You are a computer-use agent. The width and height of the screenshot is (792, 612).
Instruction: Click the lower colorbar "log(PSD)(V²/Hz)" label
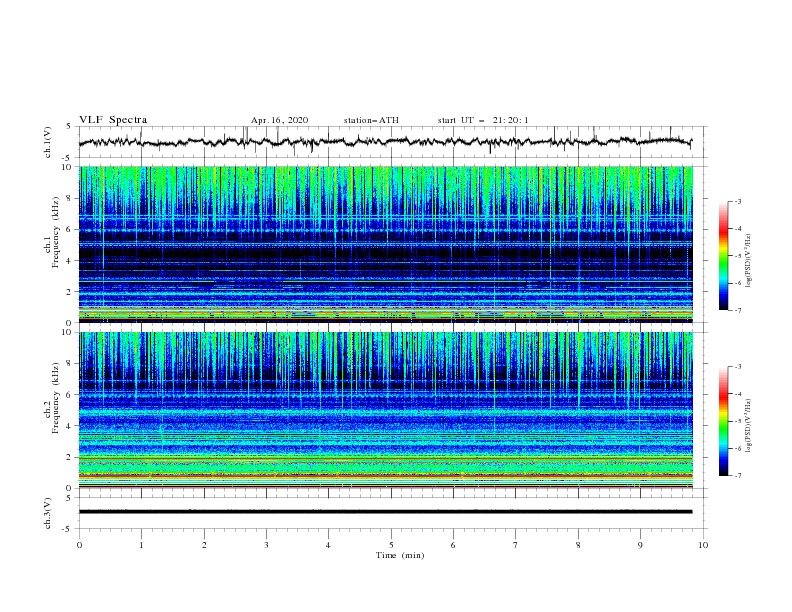(x=749, y=425)
